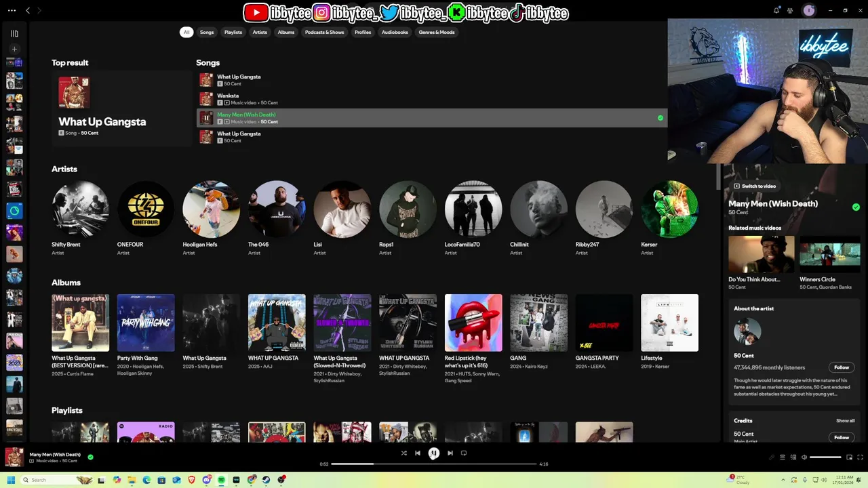Viewport: 868px width, 488px height.
Task: Open the Albums section heading
Action: [x=66, y=283]
